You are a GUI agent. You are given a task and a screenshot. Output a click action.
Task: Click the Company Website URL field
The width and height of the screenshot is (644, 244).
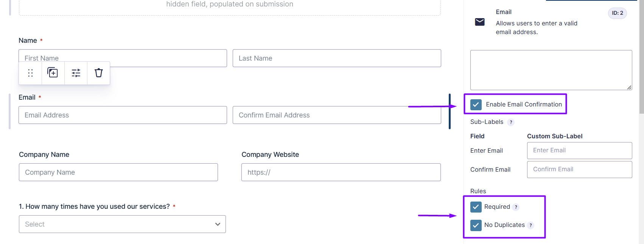(x=341, y=172)
